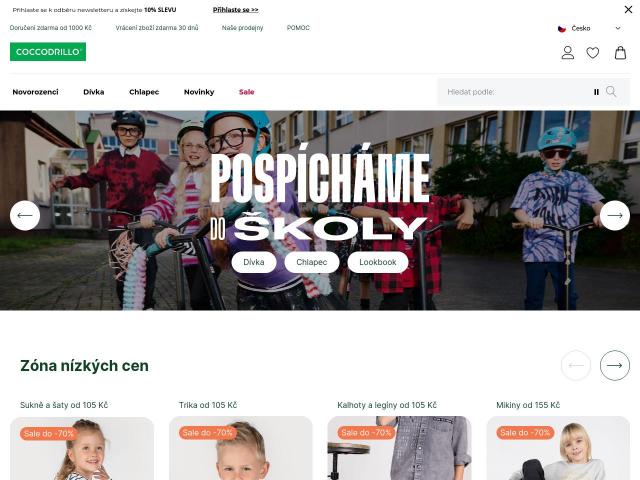Click the search magnifier icon
This screenshot has height=480, width=640.
point(611,91)
